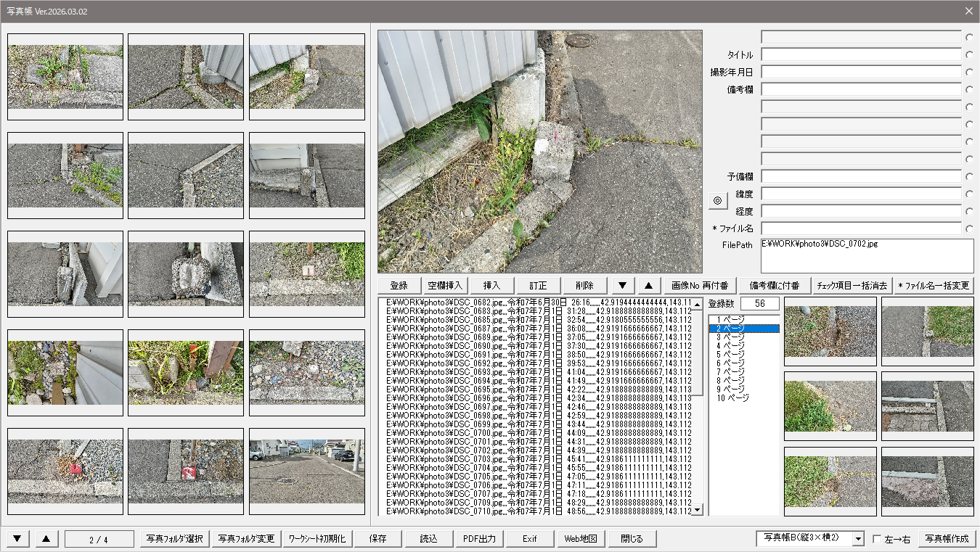Click the 備考欄 text input field
The image size is (980, 552).
click(x=861, y=89)
